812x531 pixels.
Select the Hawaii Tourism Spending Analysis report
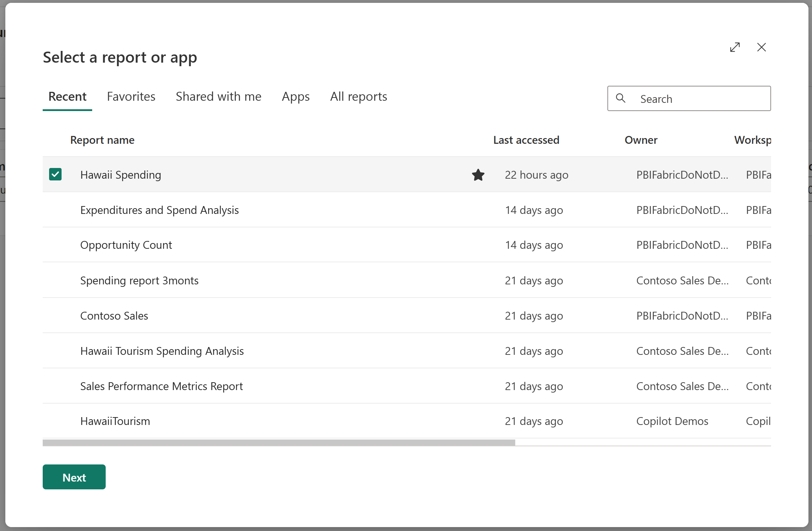(161, 350)
